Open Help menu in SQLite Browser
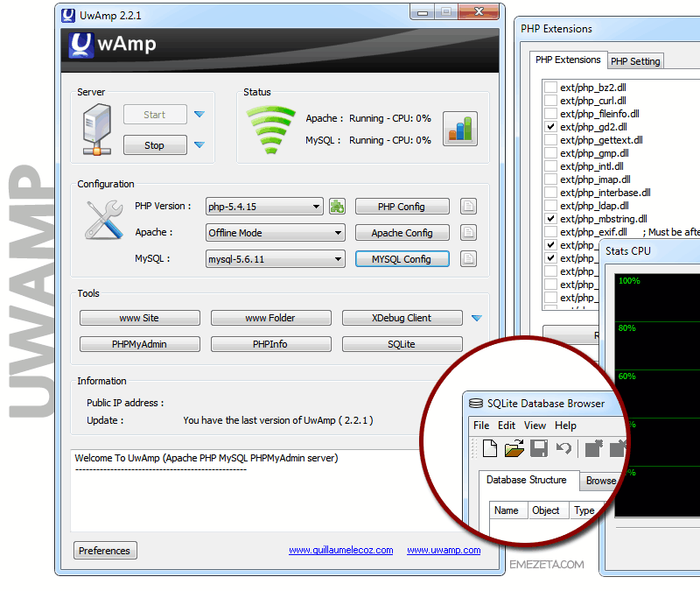This screenshot has height=591, width=700. coord(565,426)
